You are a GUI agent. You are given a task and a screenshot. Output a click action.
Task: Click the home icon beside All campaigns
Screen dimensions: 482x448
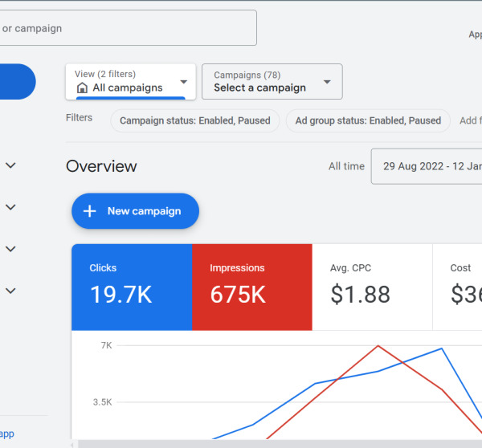82,88
